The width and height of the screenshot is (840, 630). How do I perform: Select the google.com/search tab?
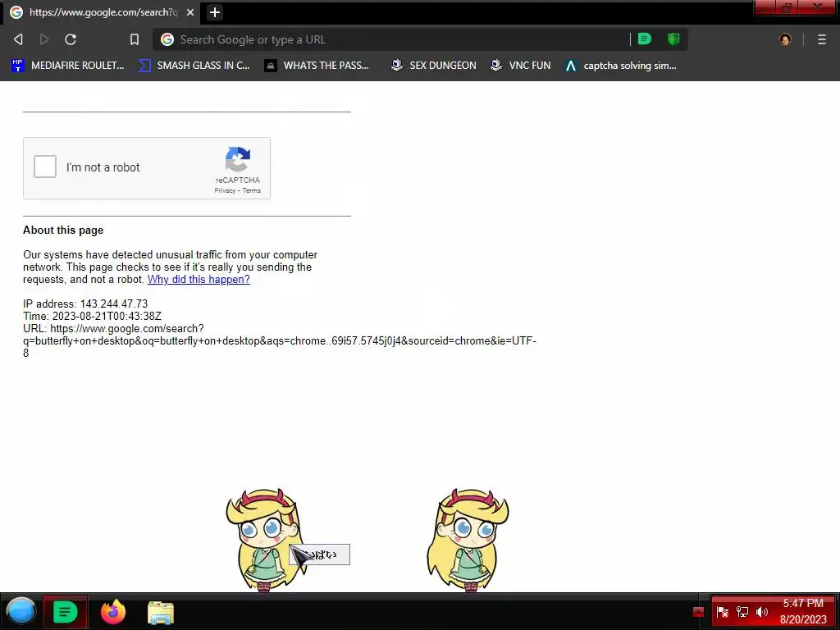103,12
